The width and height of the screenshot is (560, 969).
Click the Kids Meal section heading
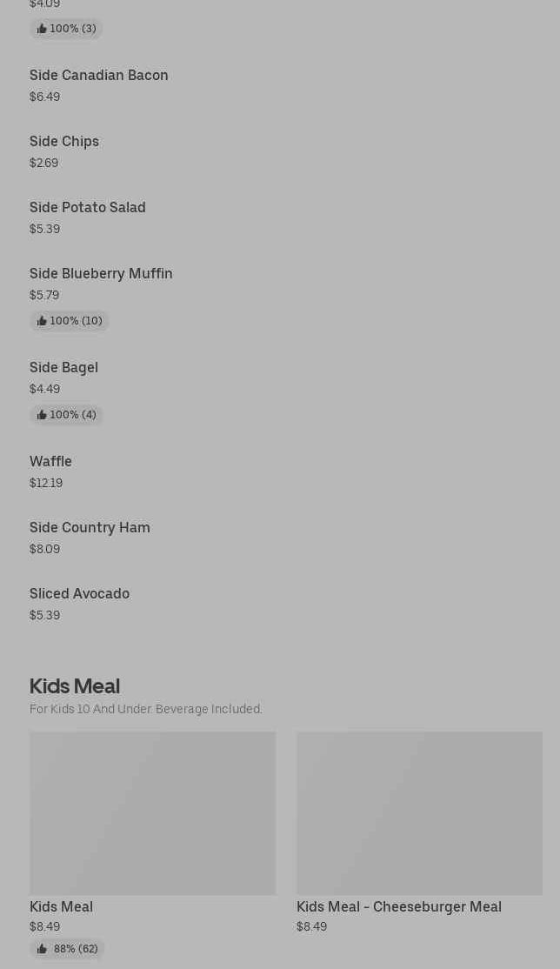(75, 686)
